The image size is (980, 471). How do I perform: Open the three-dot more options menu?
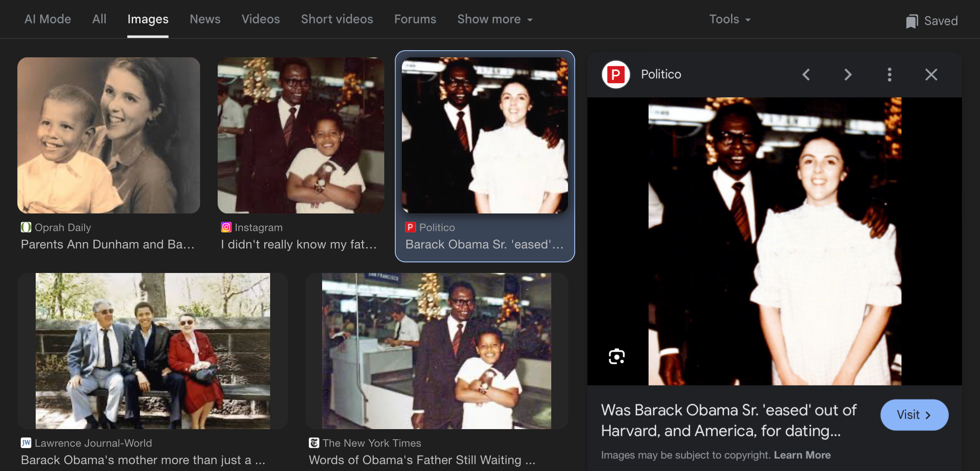pyautogui.click(x=889, y=75)
